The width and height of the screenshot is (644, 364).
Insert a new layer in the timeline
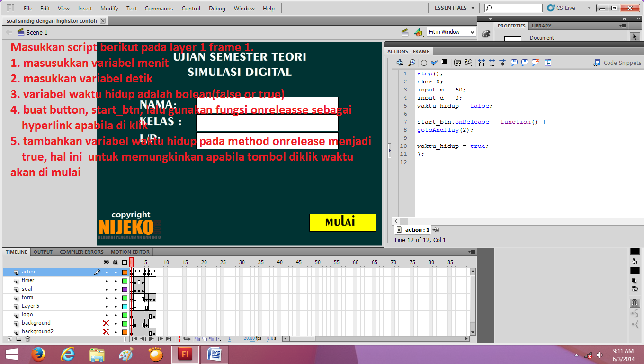click(9, 338)
